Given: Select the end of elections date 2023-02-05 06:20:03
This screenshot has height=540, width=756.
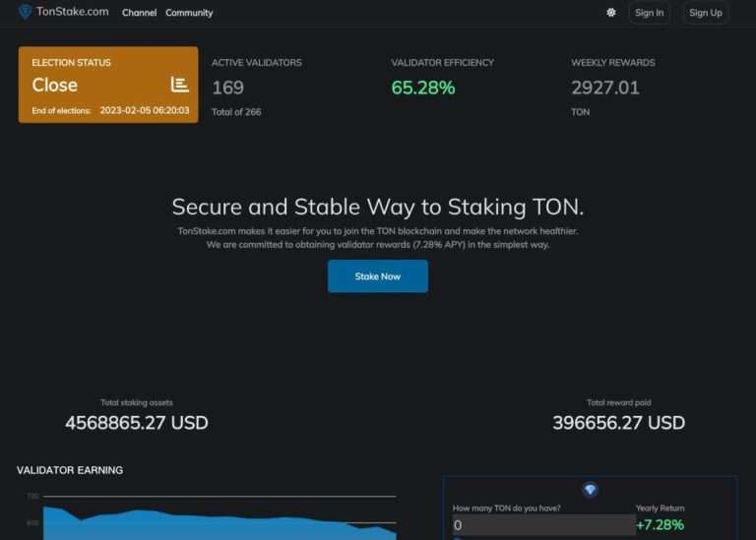Looking at the screenshot, I should pyautogui.click(x=145, y=110).
